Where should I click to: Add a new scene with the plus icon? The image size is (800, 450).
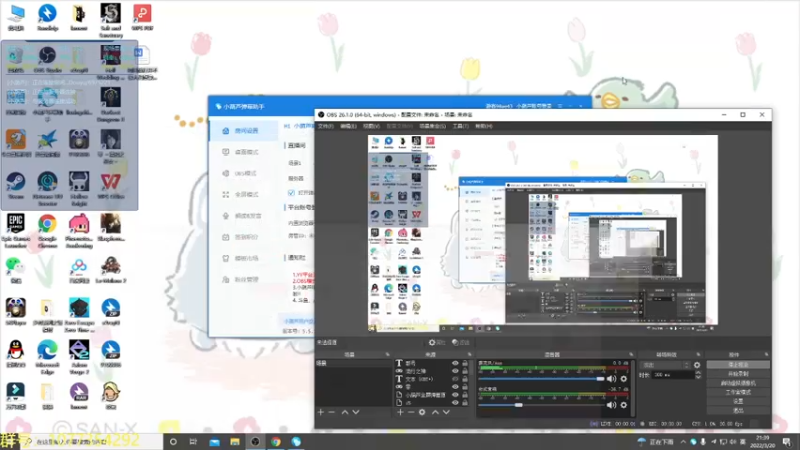coord(320,412)
